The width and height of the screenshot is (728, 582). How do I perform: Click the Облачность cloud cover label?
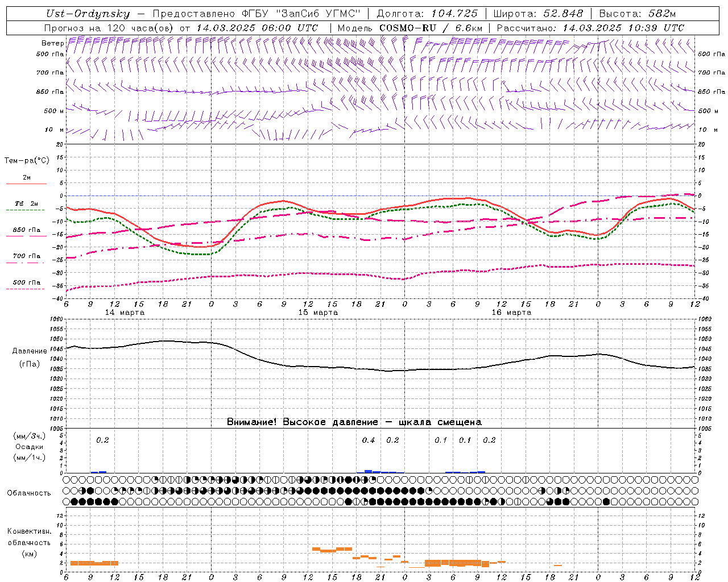tap(29, 493)
